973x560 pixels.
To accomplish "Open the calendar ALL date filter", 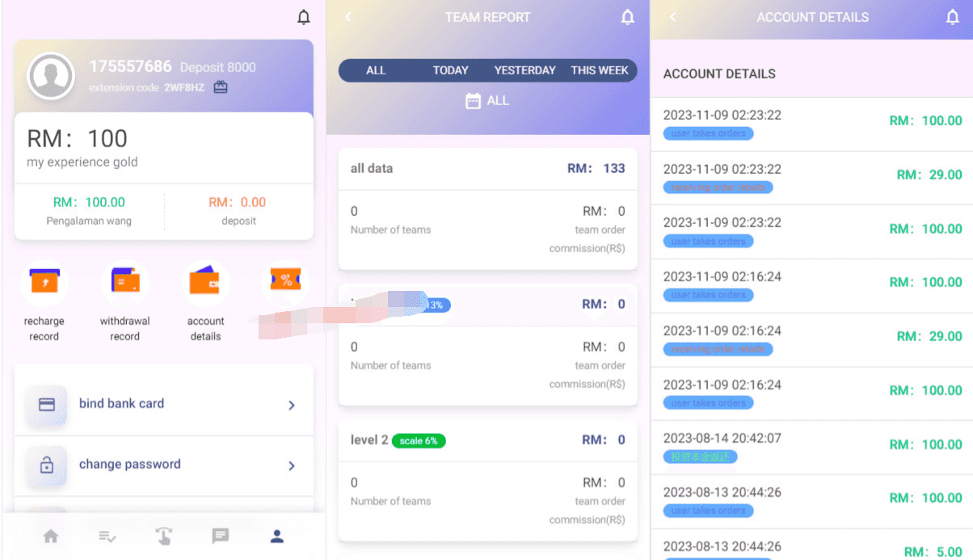I will click(x=487, y=101).
